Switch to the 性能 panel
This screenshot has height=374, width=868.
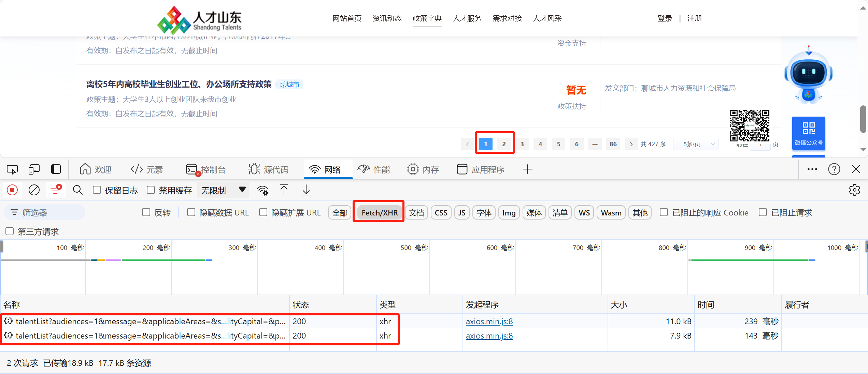pos(374,169)
